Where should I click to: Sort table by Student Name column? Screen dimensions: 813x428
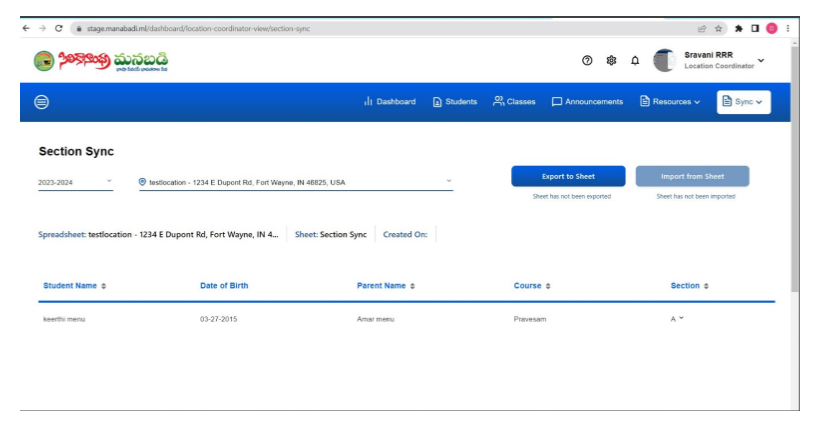tap(74, 286)
